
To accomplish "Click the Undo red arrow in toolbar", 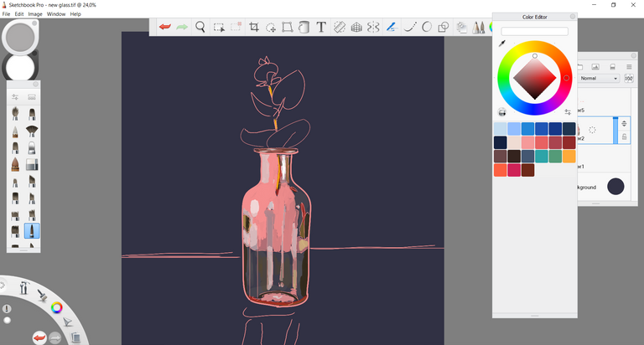I will coord(165,27).
